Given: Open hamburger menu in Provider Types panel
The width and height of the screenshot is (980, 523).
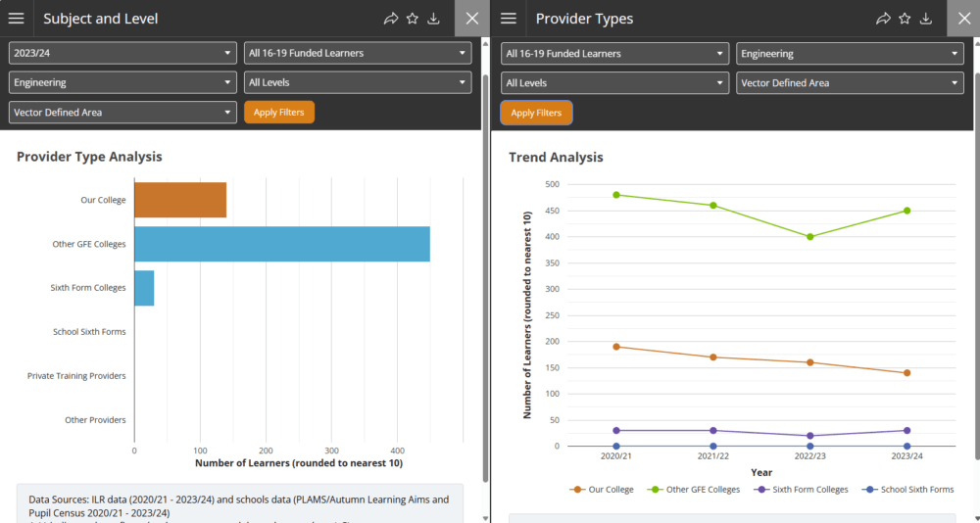Looking at the screenshot, I should pyautogui.click(x=509, y=19).
